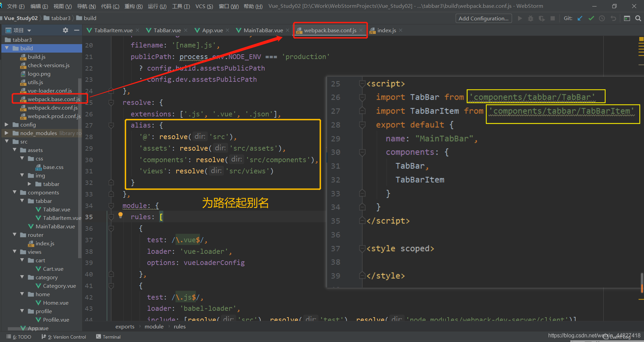Open the TODO tool window
The image size is (644, 342).
pyautogui.click(x=19, y=337)
